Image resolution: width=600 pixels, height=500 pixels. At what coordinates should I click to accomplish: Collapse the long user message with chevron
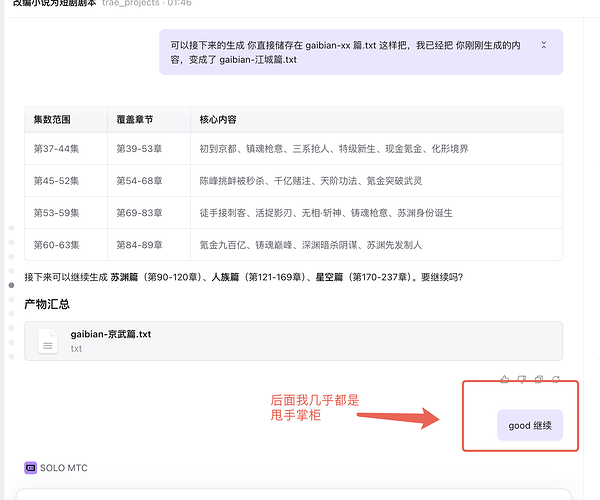click(543, 46)
